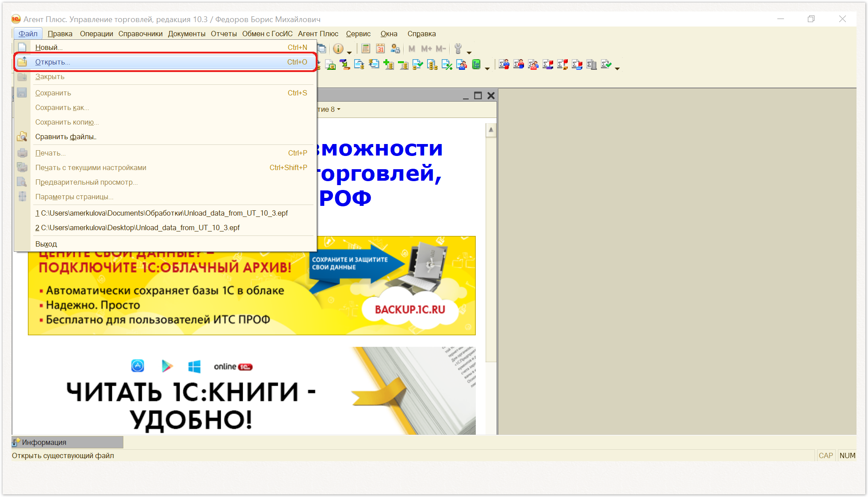Open the Агент Плюс menu

click(x=318, y=34)
